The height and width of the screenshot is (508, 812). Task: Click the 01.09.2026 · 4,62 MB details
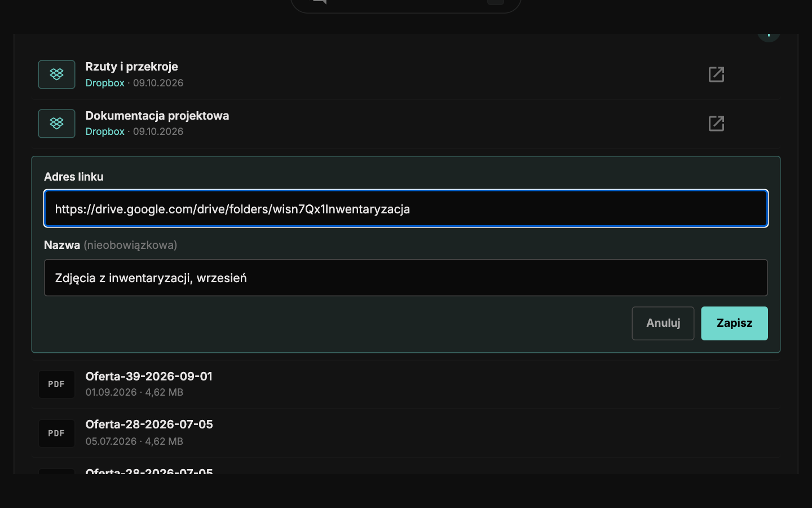(x=134, y=392)
